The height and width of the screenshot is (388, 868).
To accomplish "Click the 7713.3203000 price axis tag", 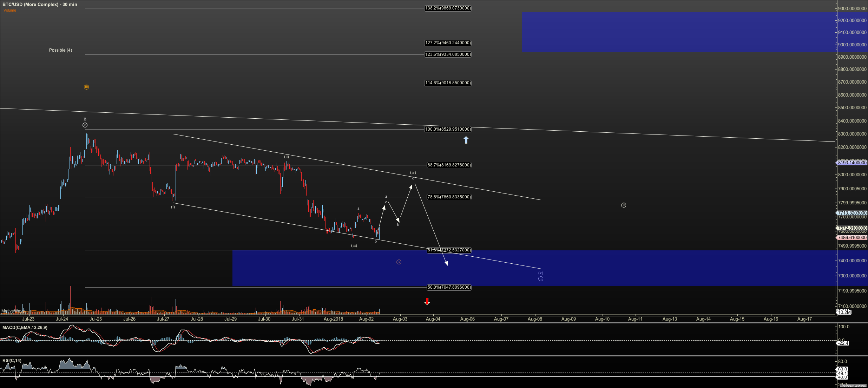I will (x=852, y=213).
